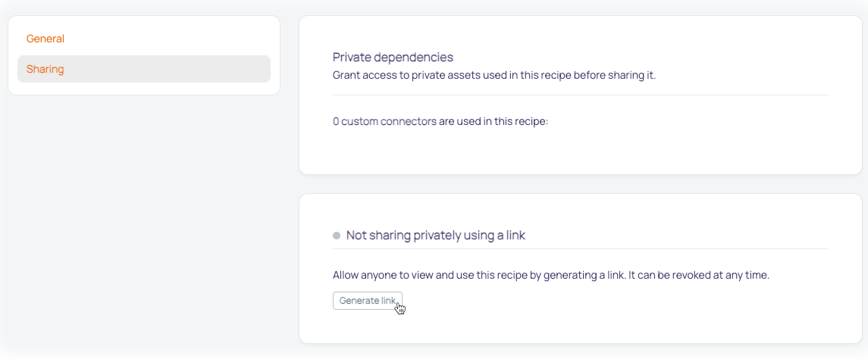The width and height of the screenshot is (868, 359).
Task: Click the 'Grant access to private assets' description
Action: (x=494, y=75)
